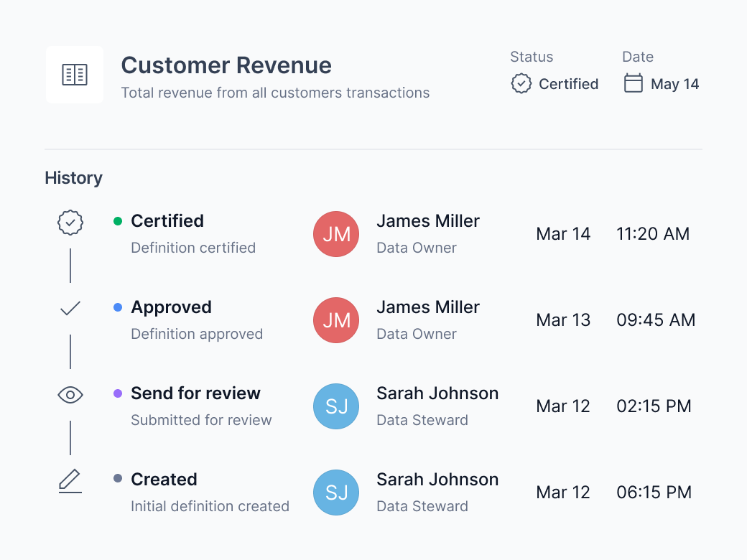Open Sarah Johnson name on Created row
Screen dimensions: 747x560
(x=437, y=480)
